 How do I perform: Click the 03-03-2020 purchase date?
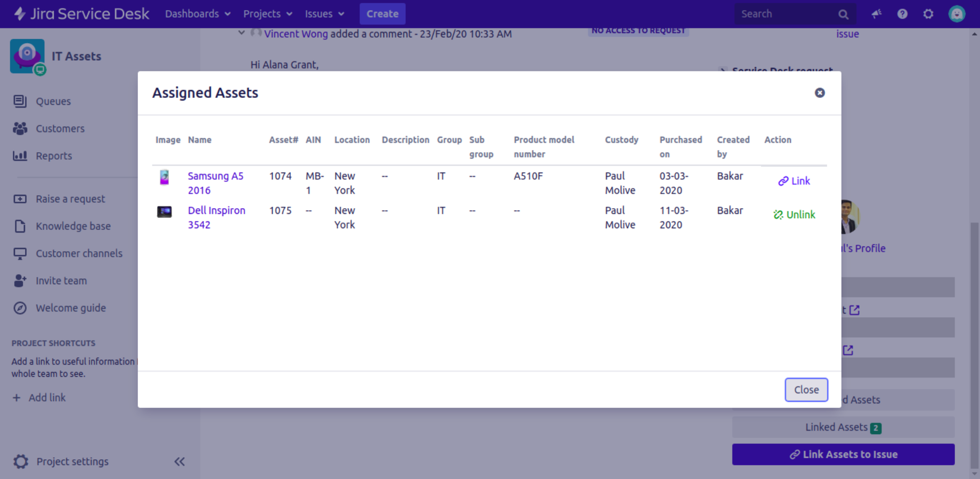click(674, 183)
